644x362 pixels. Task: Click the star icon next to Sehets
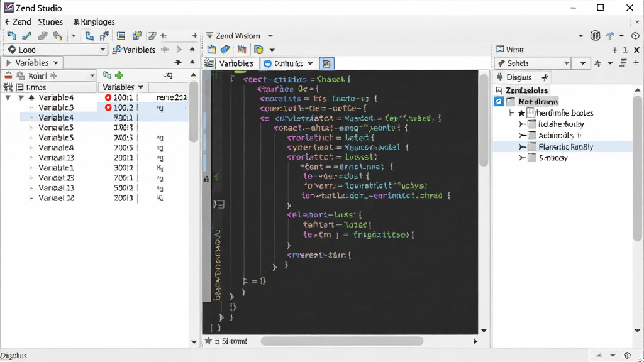(x=597, y=63)
